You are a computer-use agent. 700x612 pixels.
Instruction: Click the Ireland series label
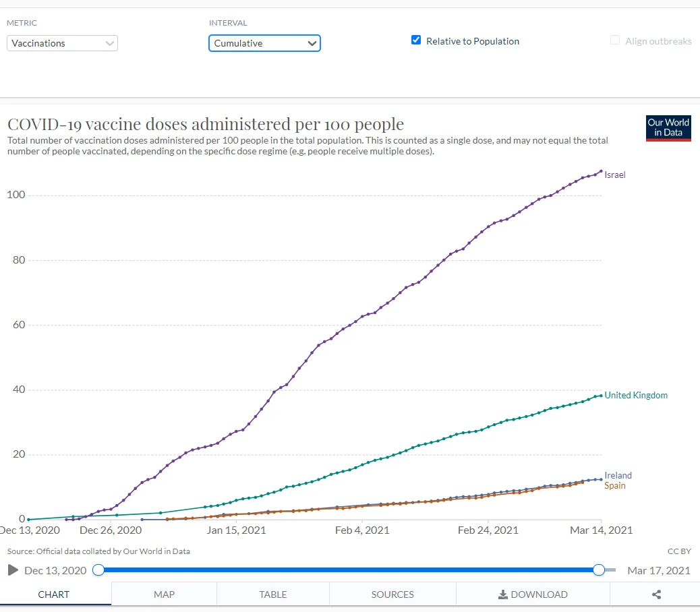[x=618, y=475]
